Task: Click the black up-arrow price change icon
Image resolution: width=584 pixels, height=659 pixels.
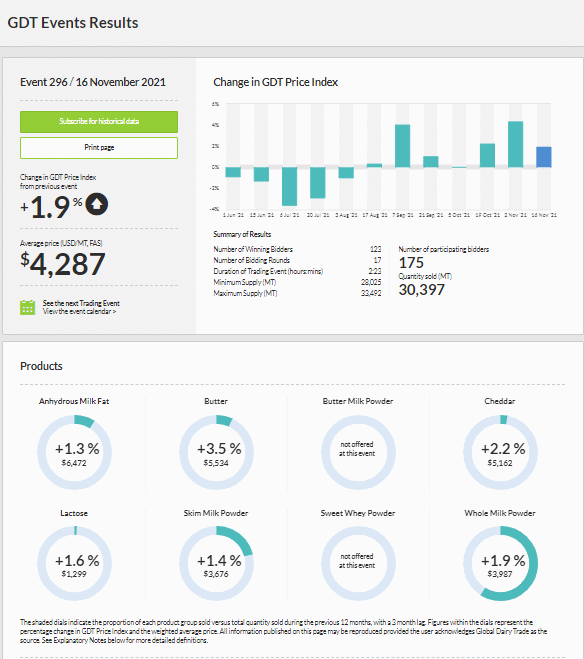Action: (97, 204)
